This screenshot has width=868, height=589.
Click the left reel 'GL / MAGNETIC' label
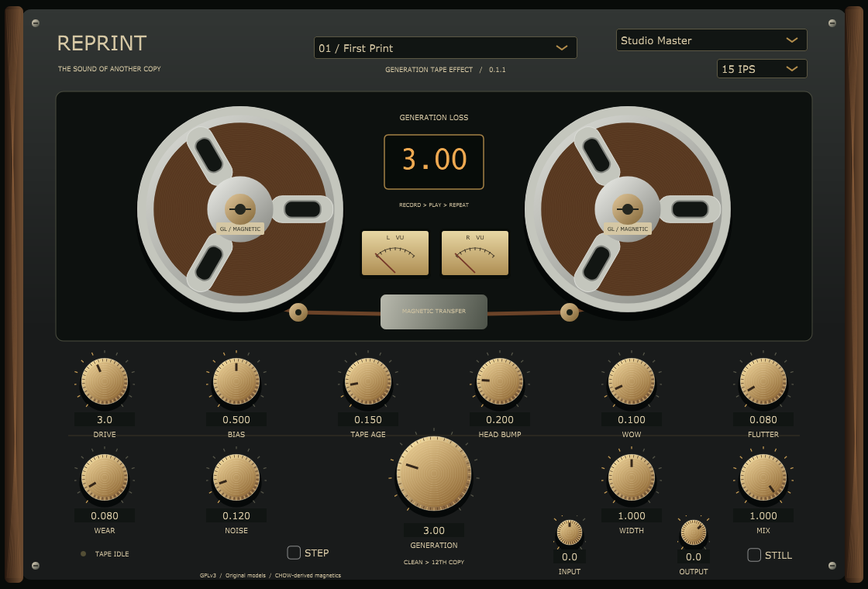click(240, 229)
